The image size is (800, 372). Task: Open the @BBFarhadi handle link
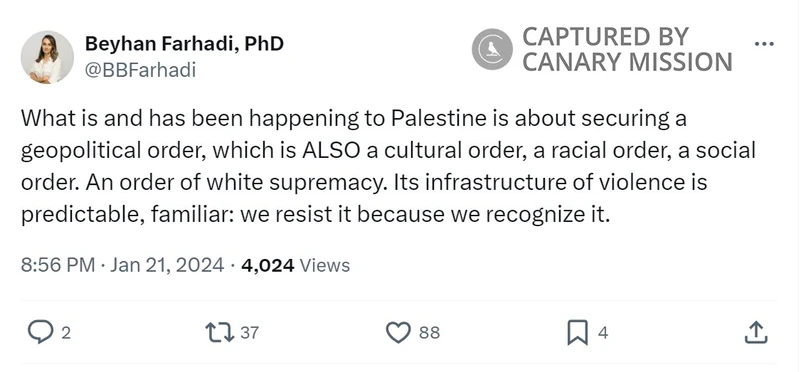click(x=140, y=70)
